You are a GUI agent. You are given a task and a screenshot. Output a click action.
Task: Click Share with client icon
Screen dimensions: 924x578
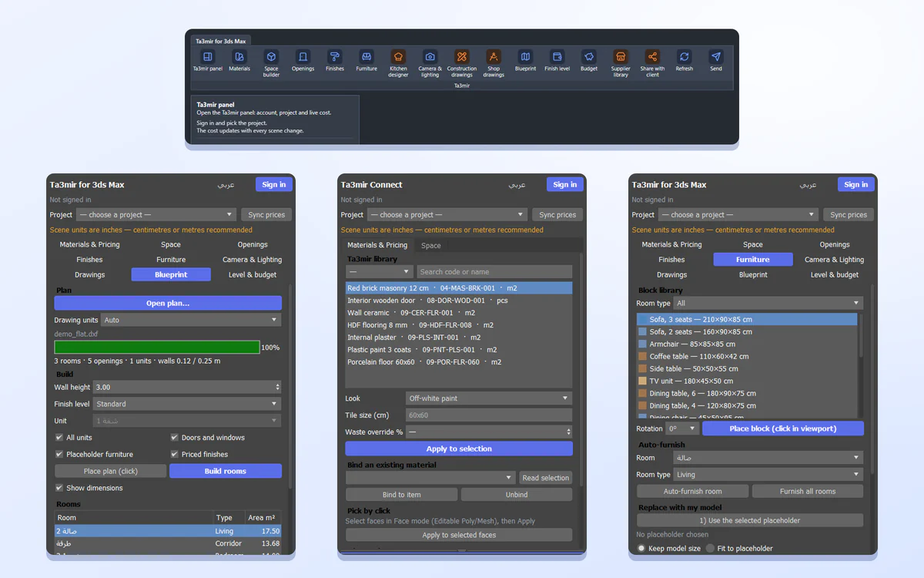click(x=652, y=56)
